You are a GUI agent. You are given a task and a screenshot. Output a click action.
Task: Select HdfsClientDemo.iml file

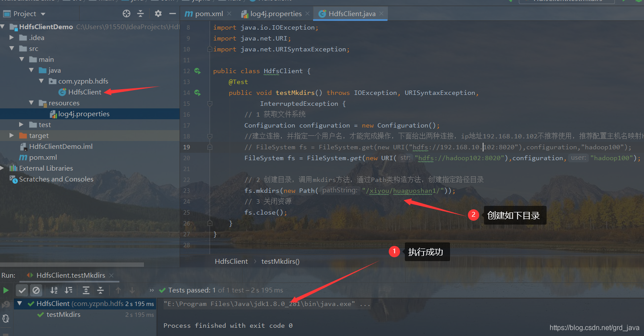point(60,147)
